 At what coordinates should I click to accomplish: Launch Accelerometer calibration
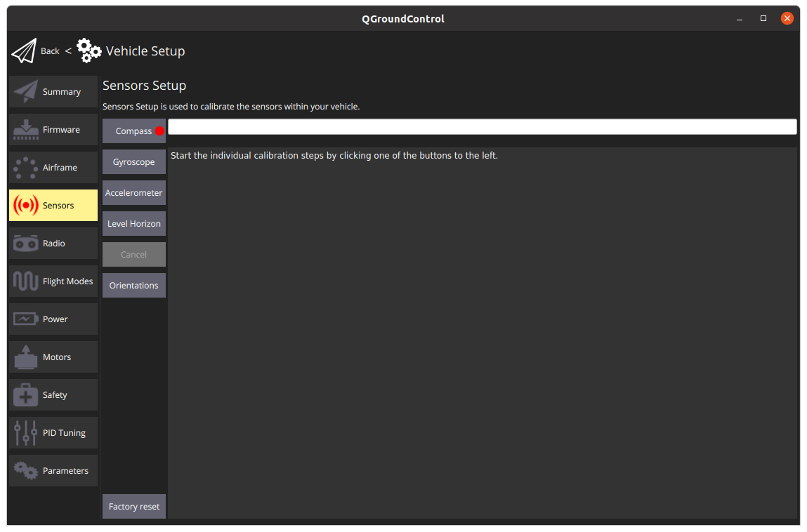point(133,192)
